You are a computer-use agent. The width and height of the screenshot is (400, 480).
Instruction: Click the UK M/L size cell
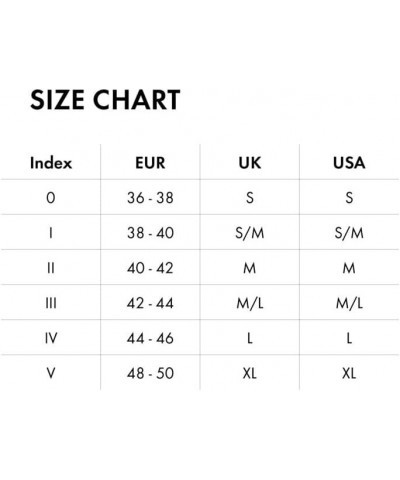[250, 303]
